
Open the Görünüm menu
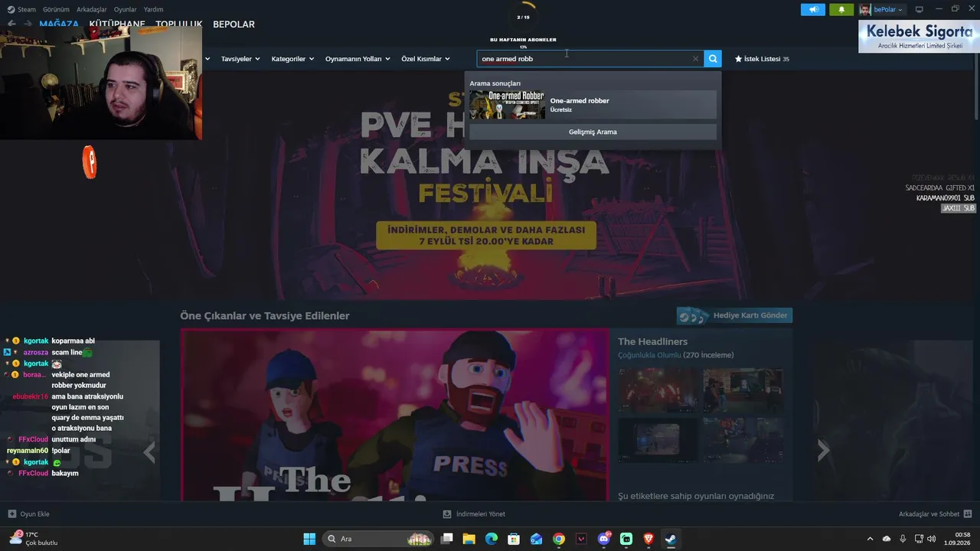pyautogui.click(x=56, y=9)
